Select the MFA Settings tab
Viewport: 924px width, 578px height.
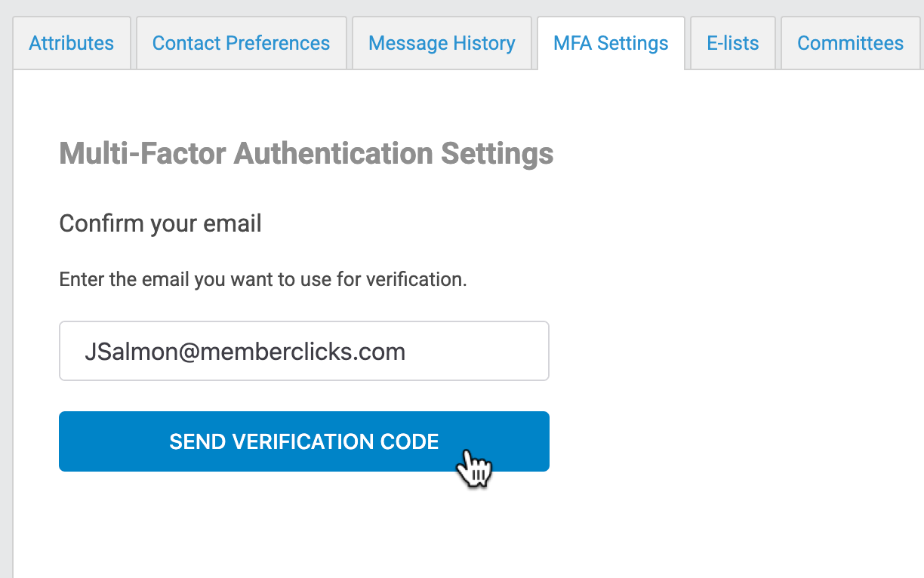click(611, 43)
